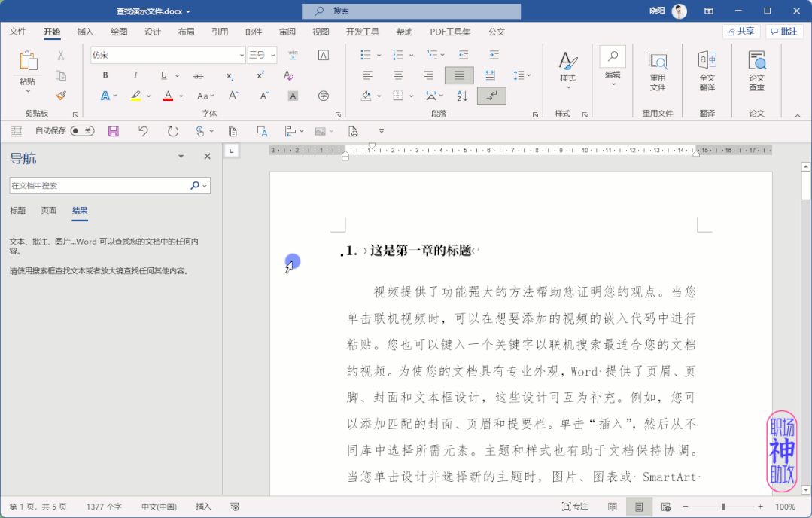Screen dimensions: 812x518
Task: Toggle character shading
Action: point(293,96)
